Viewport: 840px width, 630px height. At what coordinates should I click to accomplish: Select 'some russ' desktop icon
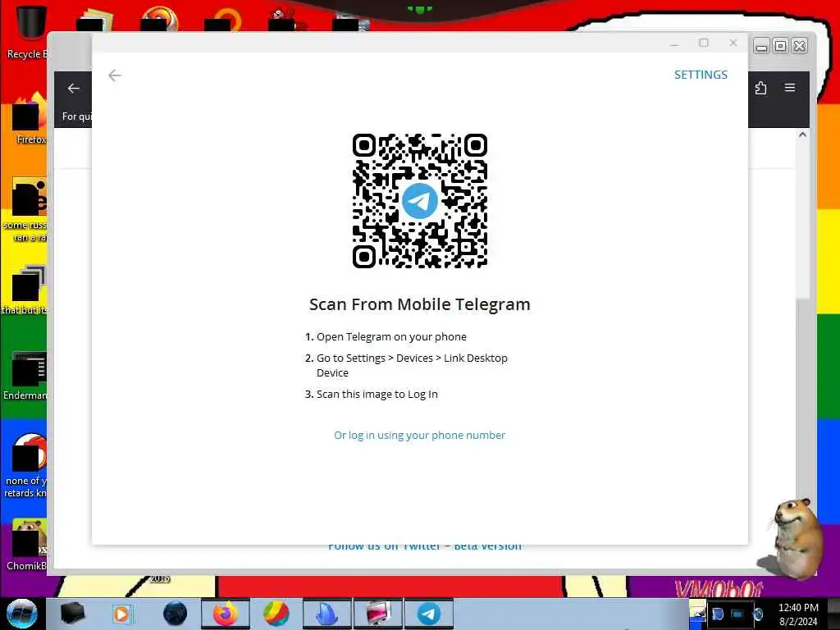tap(27, 210)
